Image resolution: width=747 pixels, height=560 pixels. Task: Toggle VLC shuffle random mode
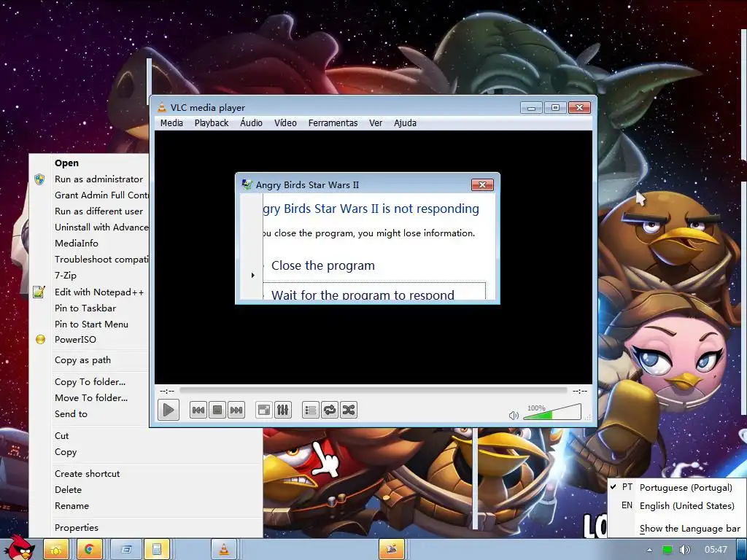(348, 410)
